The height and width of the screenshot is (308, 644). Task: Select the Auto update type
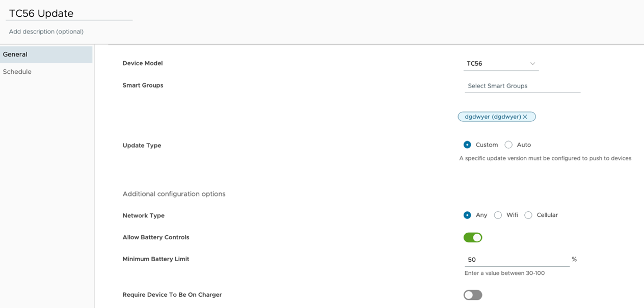(508, 145)
